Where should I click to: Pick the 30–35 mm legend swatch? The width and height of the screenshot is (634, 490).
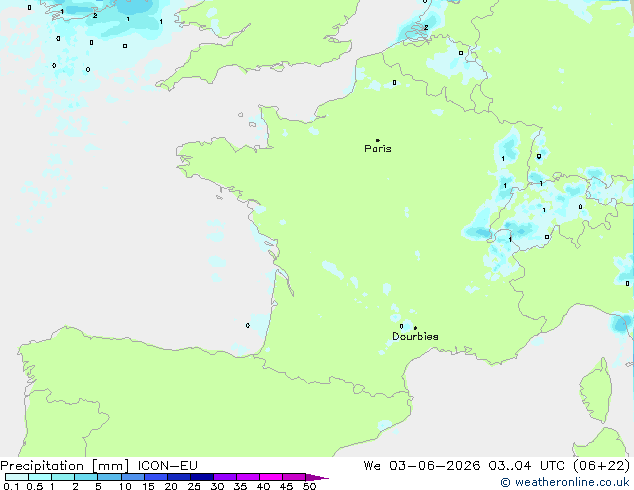tap(224, 477)
